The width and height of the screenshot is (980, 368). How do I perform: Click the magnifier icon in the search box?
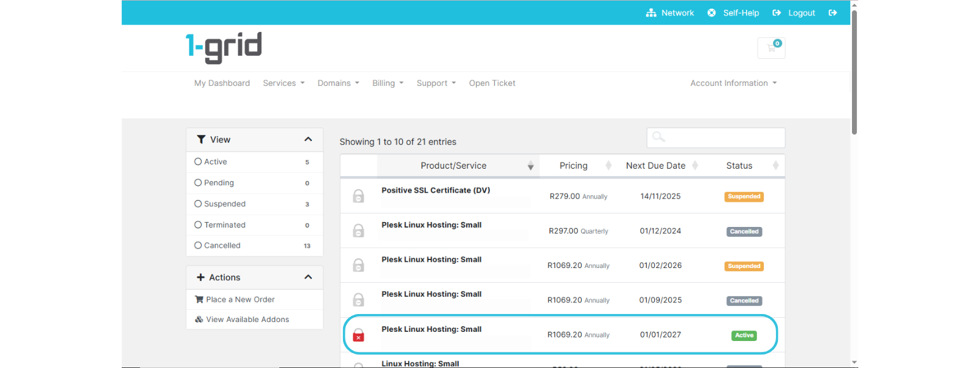click(658, 137)
